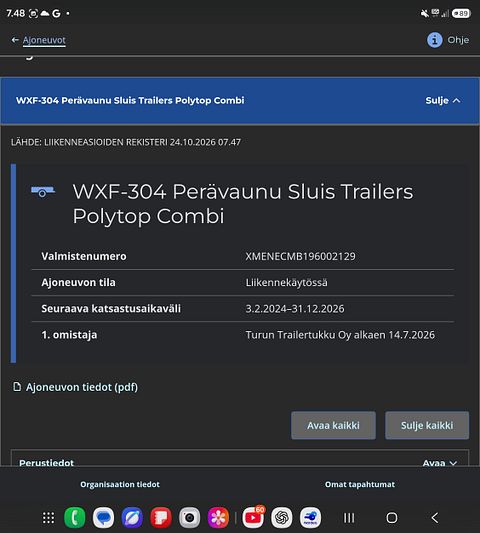Select inspection period 3.2.2024–31.12.2026
Screen dimensions: 480x533
(x=295, y=309)
